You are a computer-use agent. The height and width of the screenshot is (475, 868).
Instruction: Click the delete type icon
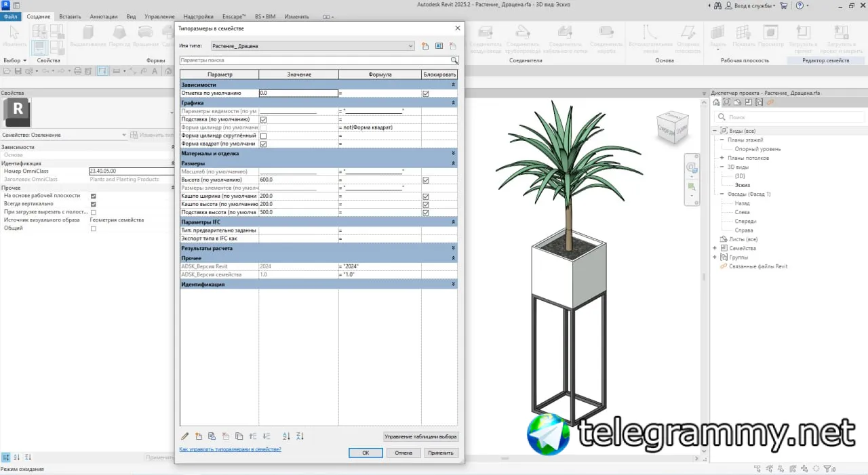[x=452, y=46]
